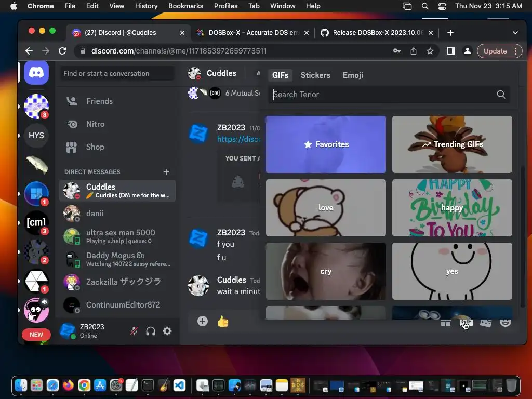532x399 pixels.
Task: Toggle headphones deafen in user panel
Action: [x=151, y=331]
